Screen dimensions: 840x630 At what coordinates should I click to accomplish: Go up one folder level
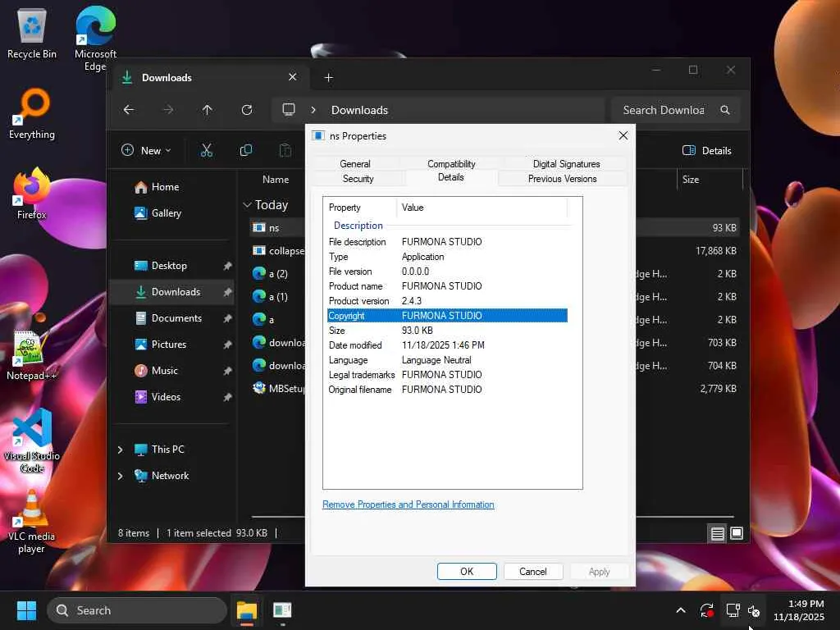pyautogui.click(x=208, y=110)
